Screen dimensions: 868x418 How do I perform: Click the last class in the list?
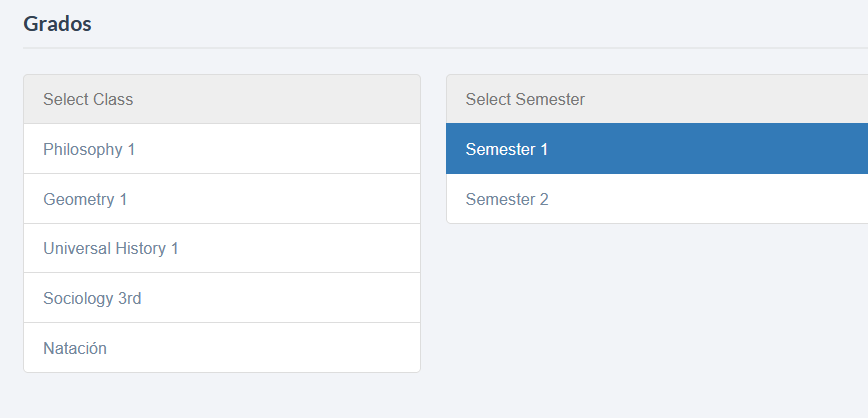[75, 348]
